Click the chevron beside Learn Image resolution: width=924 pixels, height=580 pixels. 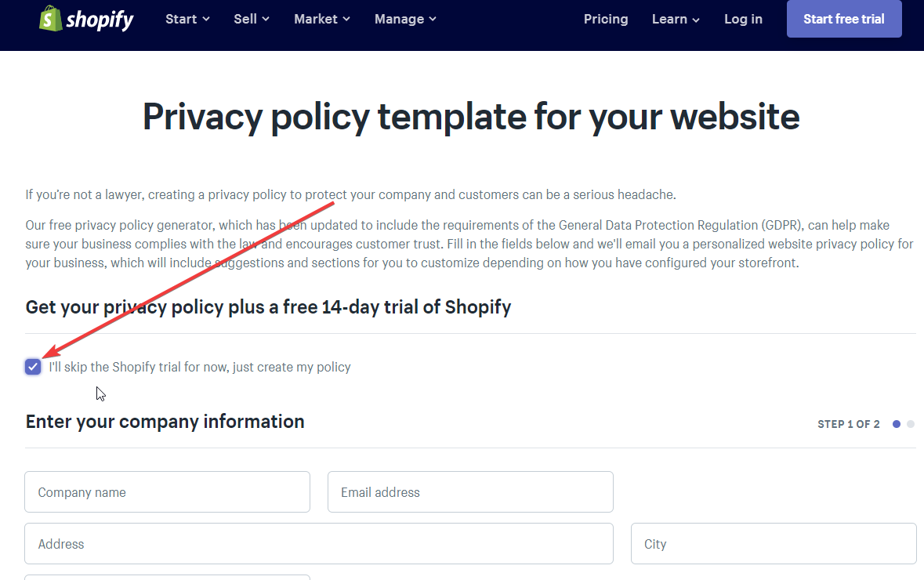click(x=696, y=20)
